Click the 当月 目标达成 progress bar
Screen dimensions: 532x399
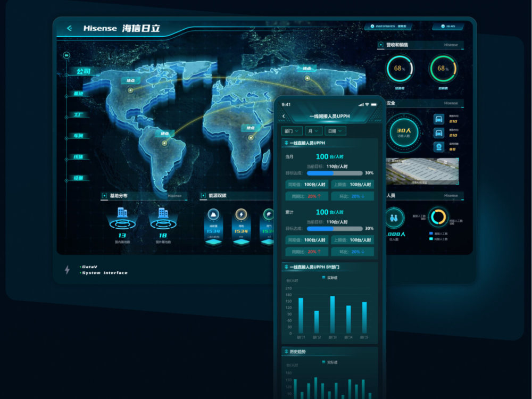pos(335,173)
